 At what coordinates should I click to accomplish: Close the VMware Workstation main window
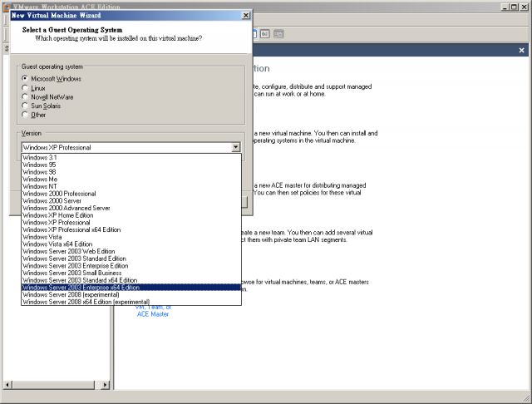click(x=524, y=7)
